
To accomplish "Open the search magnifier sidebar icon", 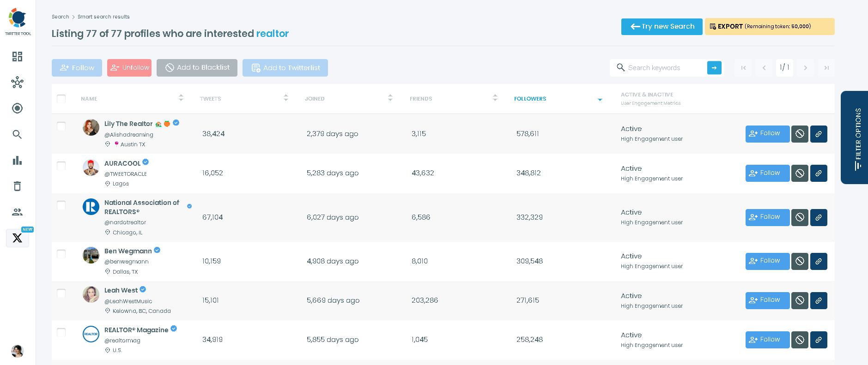I will pyautogui.click(x=17, y=134).
